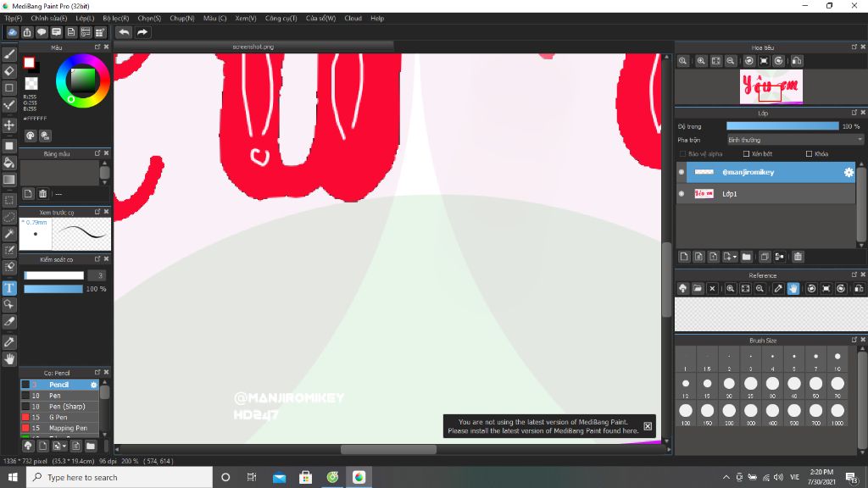Create new layer in Lớp panel

click(684, 257)
